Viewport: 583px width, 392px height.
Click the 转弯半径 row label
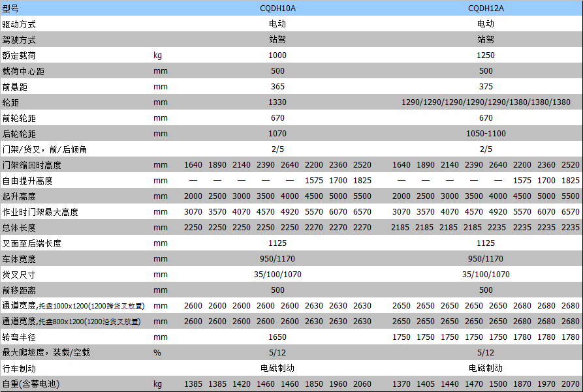tap(19, 337)
